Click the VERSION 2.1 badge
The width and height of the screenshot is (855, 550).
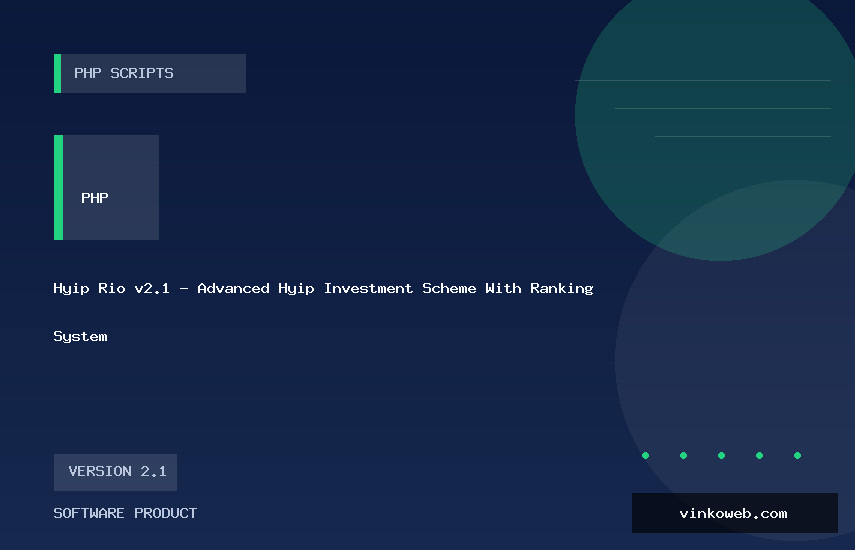click(116, 472)
